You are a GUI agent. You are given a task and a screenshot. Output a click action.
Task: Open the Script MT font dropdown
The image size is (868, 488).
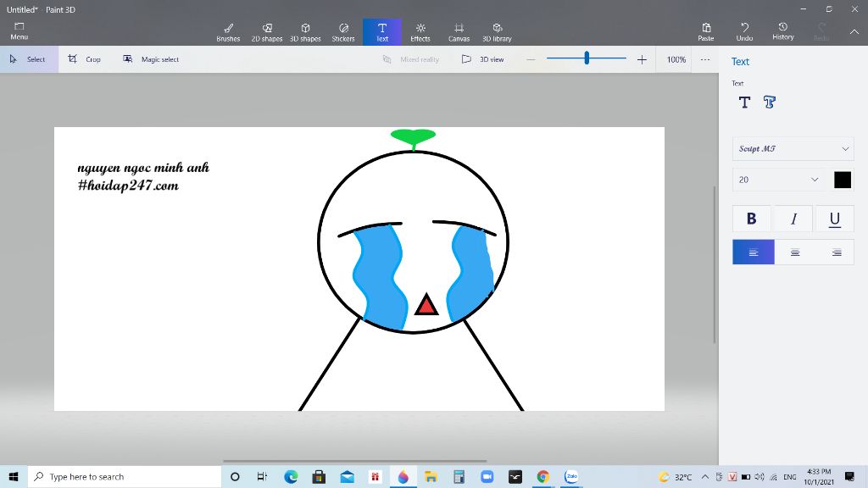pyautogui.click(x=793, y=149)
